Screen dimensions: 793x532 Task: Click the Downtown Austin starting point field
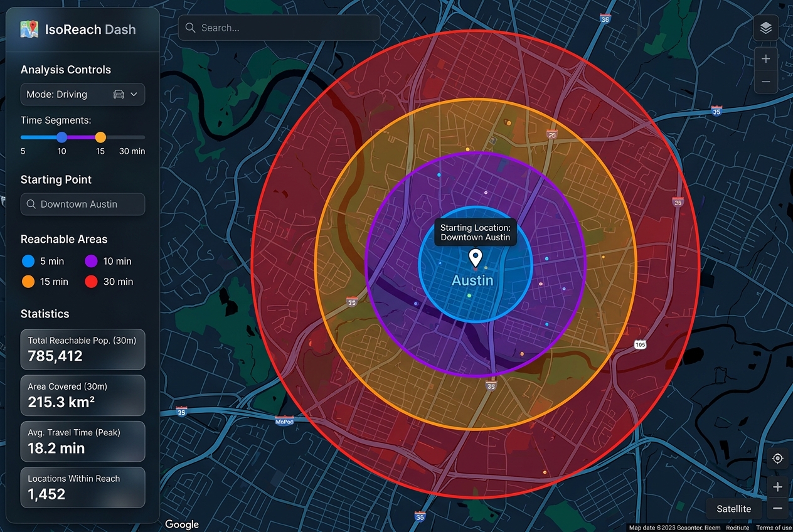coord(83,204)
